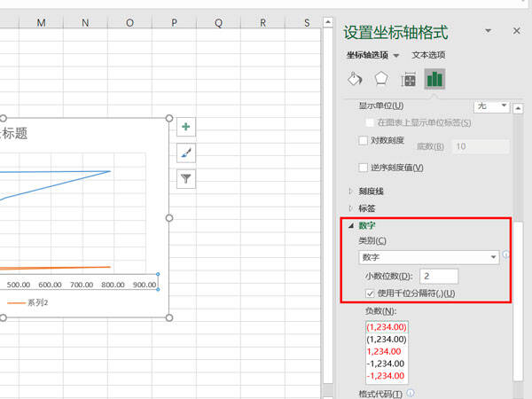The width and height of the screenshot is (532, 399).
Task: Click the chart title 标题
Action: click(x=14, y=133)
